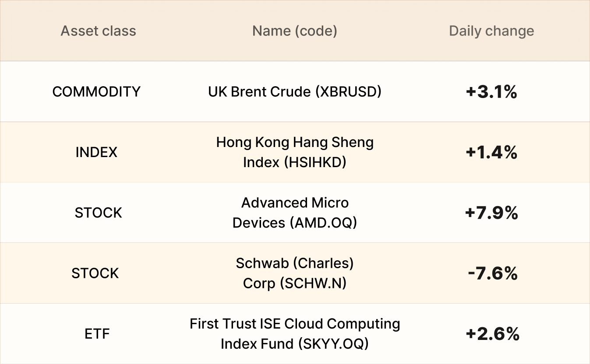The image size is (590, 364).
Task: Select the STOCK cell beside Schwab Corp
Action: point(95,273)
